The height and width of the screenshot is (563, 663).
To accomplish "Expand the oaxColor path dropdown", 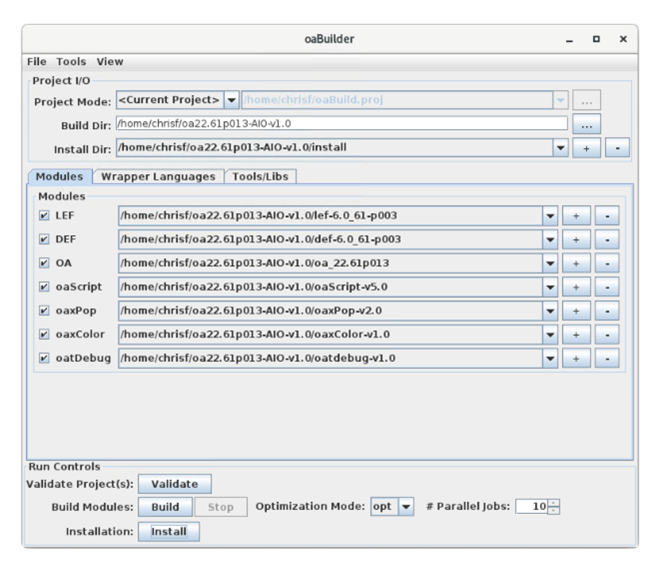I will pos(550,335).
